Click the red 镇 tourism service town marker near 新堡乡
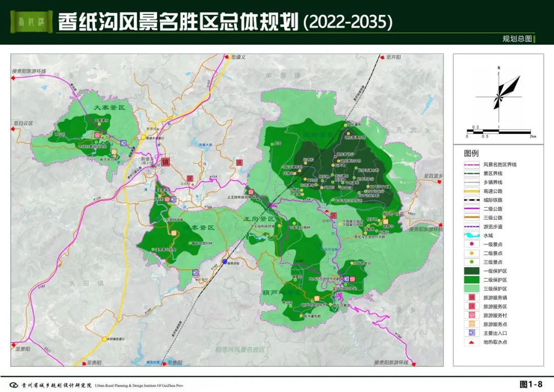Screen dimensions: 554x392 tap(165, 162)
